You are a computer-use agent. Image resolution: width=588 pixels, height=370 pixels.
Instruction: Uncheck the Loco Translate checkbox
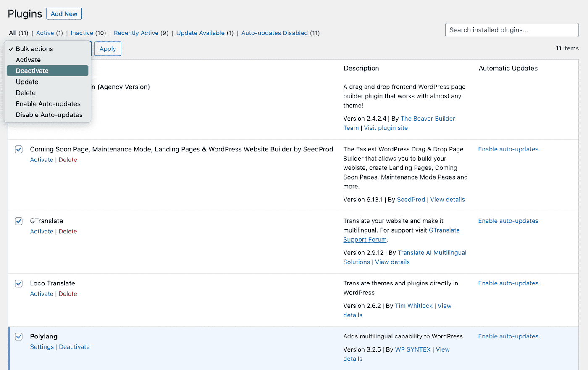[x=18, y=283]
